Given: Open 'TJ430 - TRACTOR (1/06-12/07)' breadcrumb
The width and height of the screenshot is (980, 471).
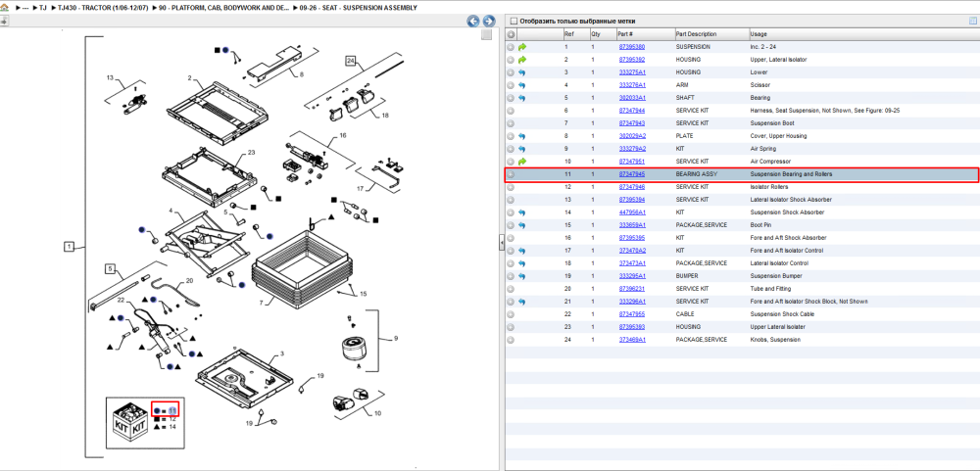Looking at the screenshot, I should point(103,8).
